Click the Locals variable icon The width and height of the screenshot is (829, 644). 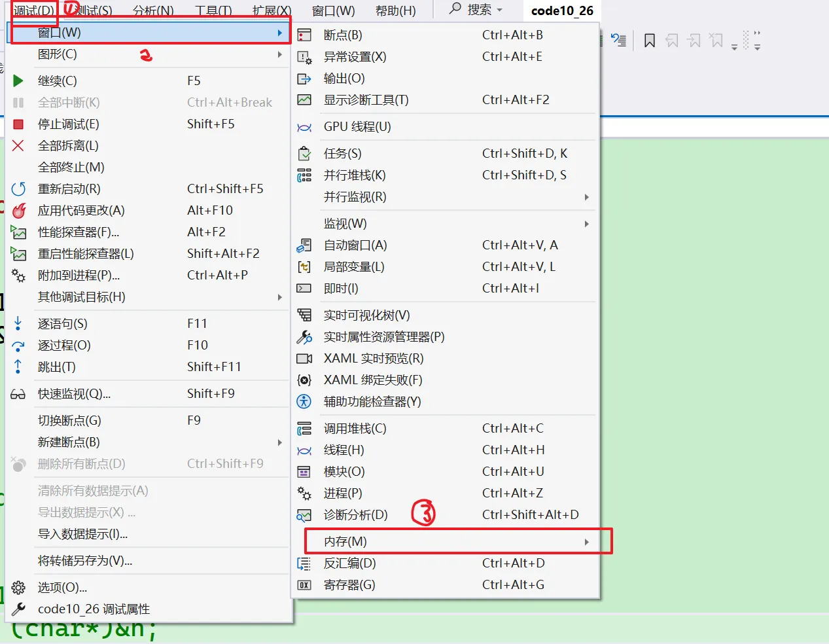click(304, 267)
